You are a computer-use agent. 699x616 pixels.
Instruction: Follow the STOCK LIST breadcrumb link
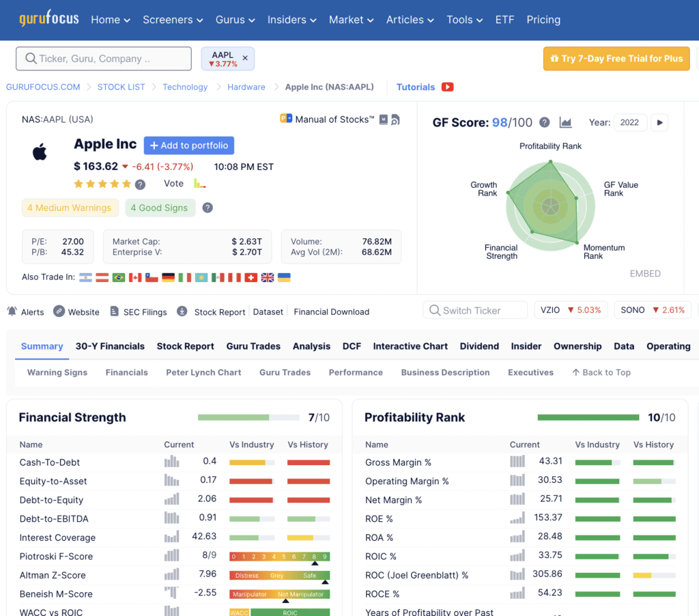(x=122, y=87)
